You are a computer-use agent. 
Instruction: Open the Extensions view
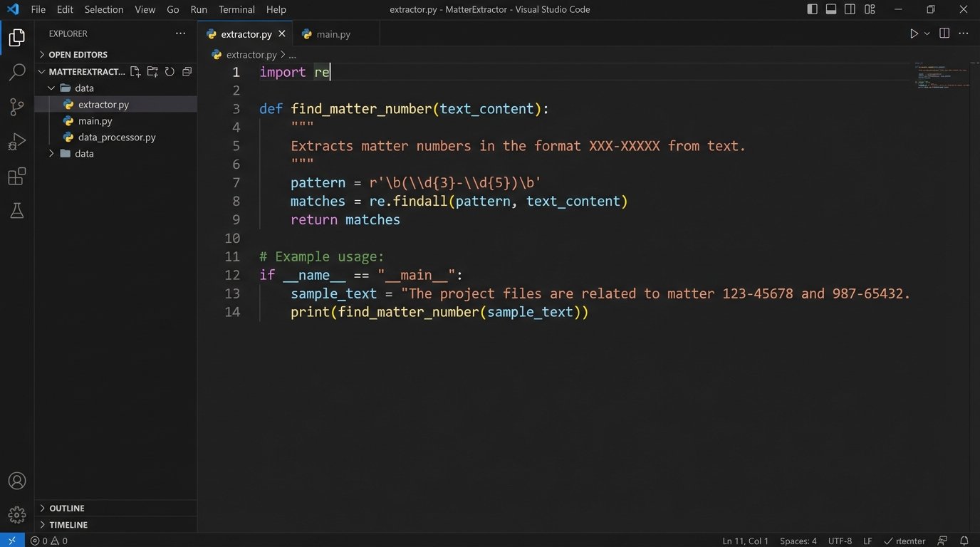17,177
